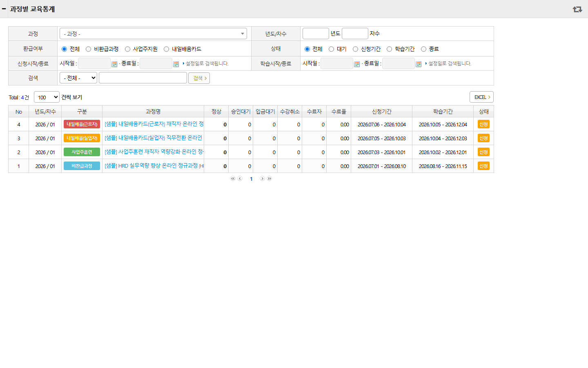Open calendar for 신청 종료일

point(176,64)
